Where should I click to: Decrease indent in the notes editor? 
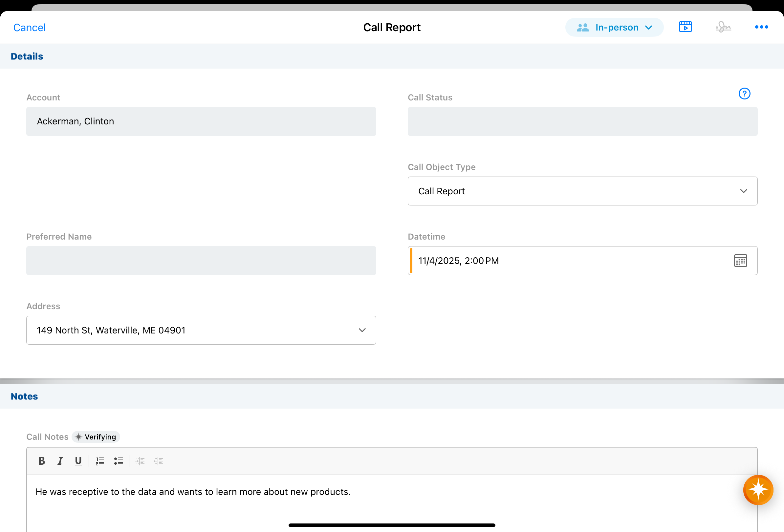click(158, 461)
